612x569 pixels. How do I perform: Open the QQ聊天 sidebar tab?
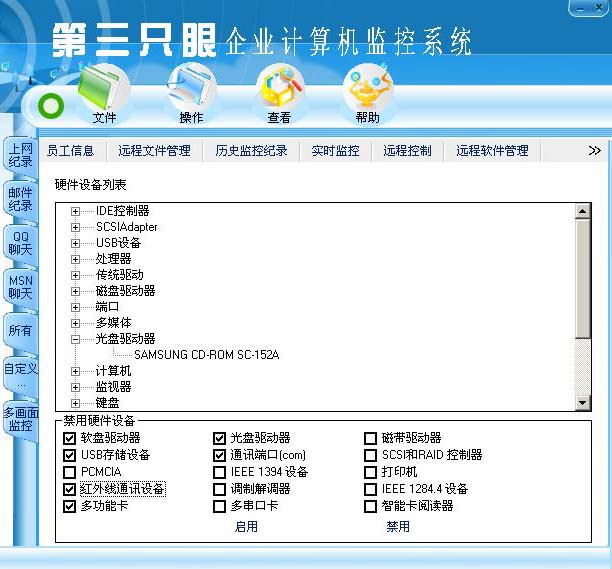point(20,243)
